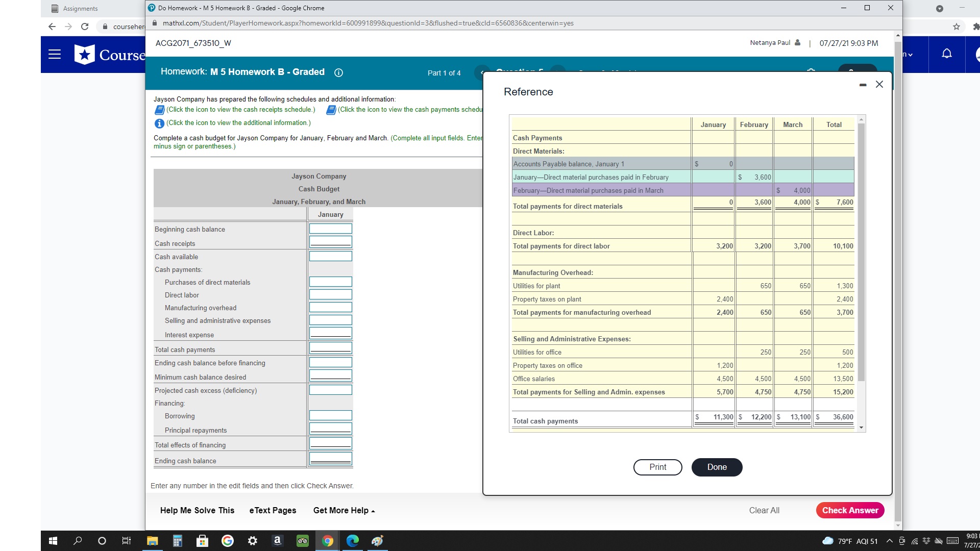Viewport: 980px width, 551px height.
Task: Close the Reference popup
Action: (x=879, y=84)
